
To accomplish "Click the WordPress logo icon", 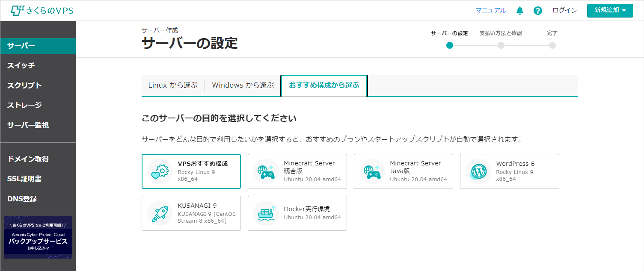I will [x=478, y=171].
